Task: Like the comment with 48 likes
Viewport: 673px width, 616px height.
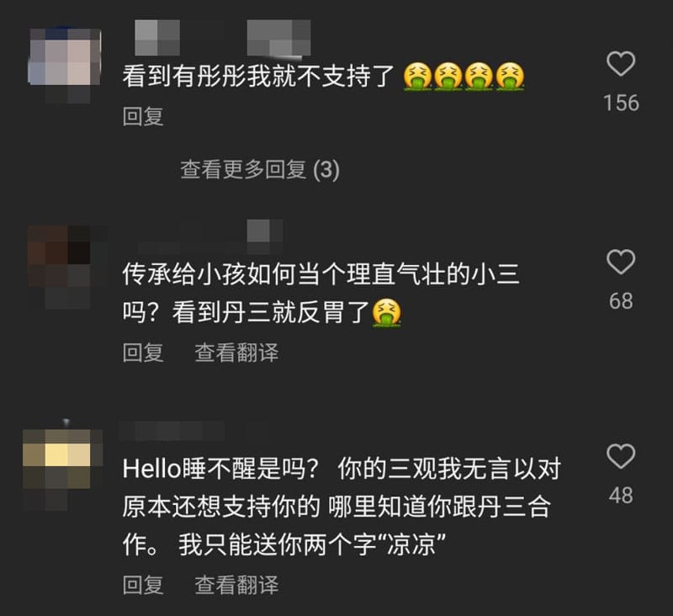Action: (621, 456)
